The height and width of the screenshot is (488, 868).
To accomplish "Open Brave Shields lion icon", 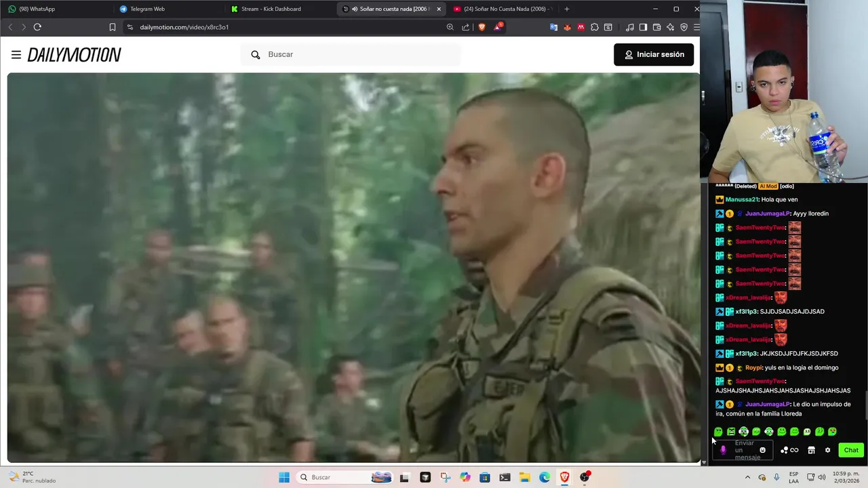I will pos(482,27).
